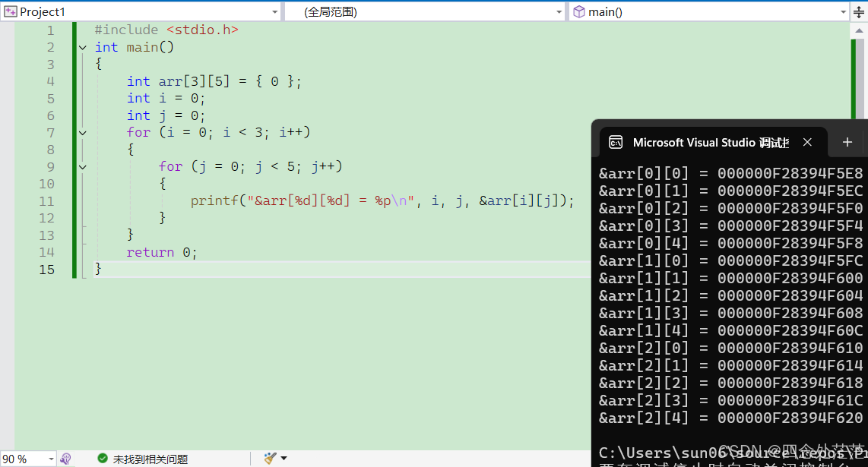Click the green no-issues checkmark icon

tap(103, 458)
